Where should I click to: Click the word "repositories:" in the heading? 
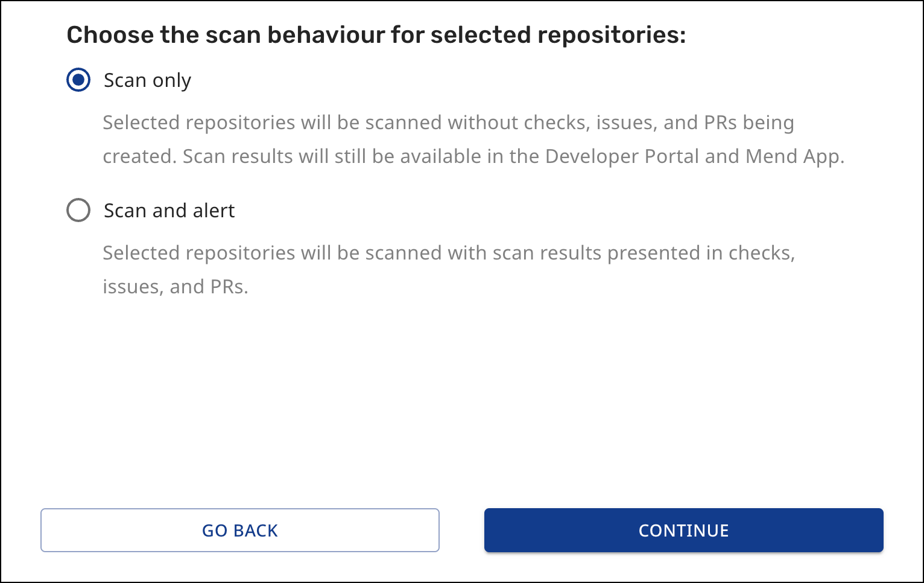612,35
